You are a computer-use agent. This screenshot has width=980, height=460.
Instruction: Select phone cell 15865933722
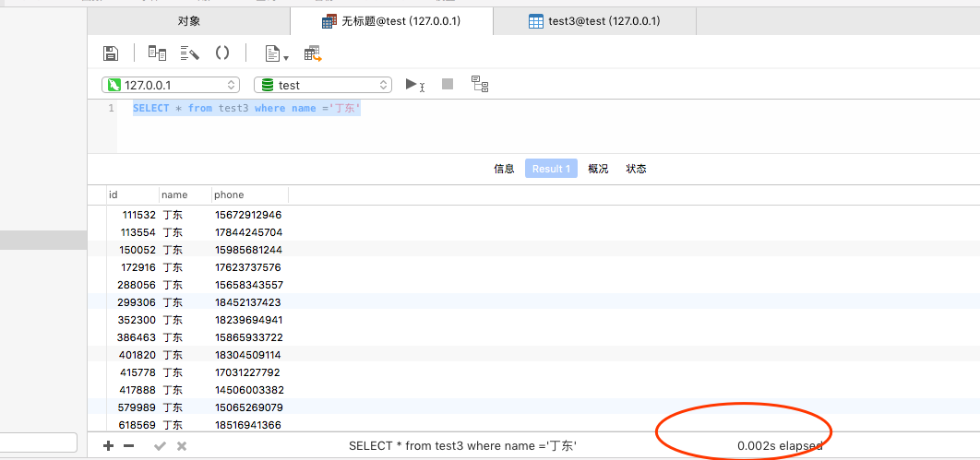pyautogui.click(x=250, y=337)
